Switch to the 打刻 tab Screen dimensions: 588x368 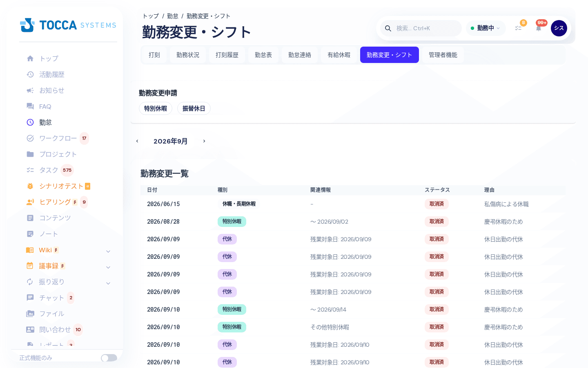tap(154, 55)
